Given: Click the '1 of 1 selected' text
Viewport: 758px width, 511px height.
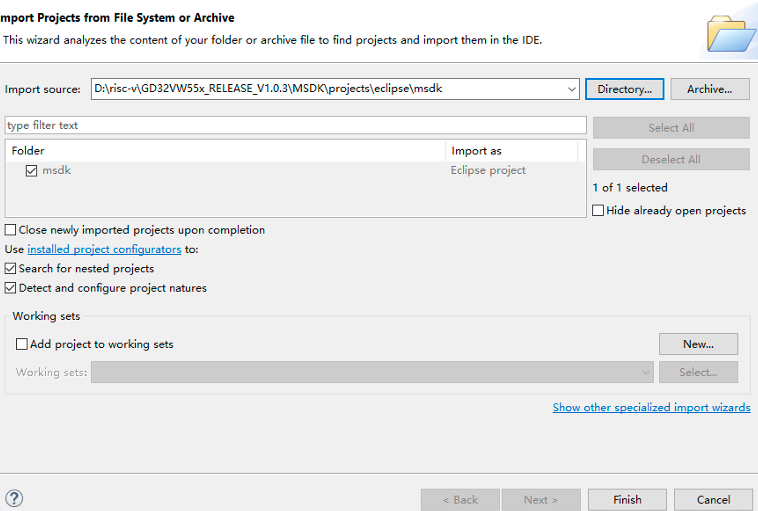Looking at the screenshot, I should (630, 188).
